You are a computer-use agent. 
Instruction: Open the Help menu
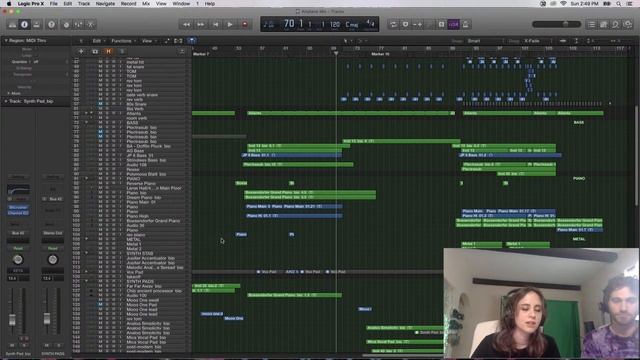pos(210,4)
